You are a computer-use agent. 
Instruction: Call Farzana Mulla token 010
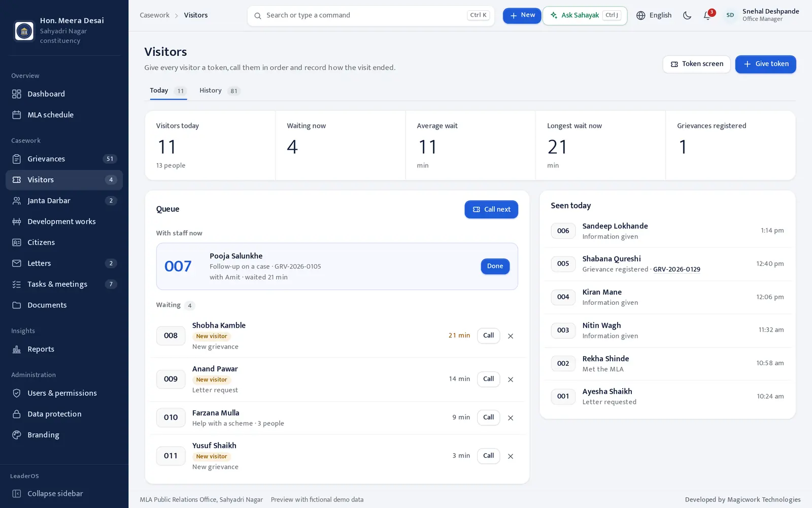tap(488, 418)
